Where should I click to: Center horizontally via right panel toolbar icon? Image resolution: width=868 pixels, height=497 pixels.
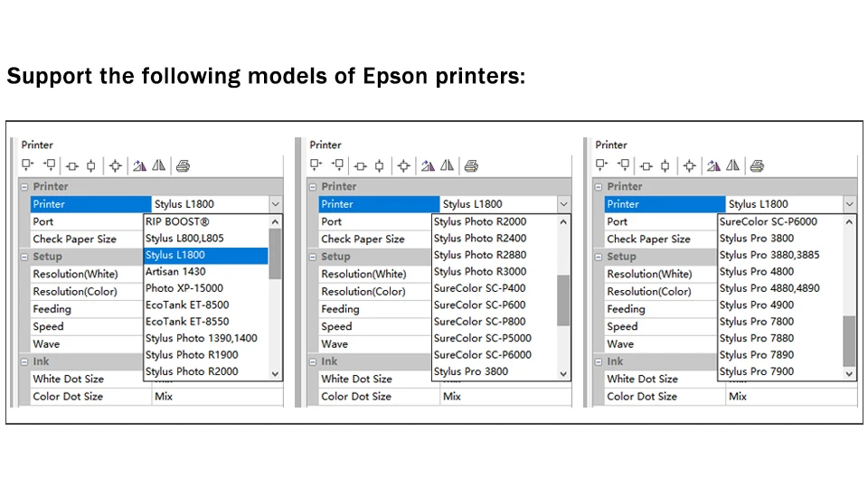point(646,165)
